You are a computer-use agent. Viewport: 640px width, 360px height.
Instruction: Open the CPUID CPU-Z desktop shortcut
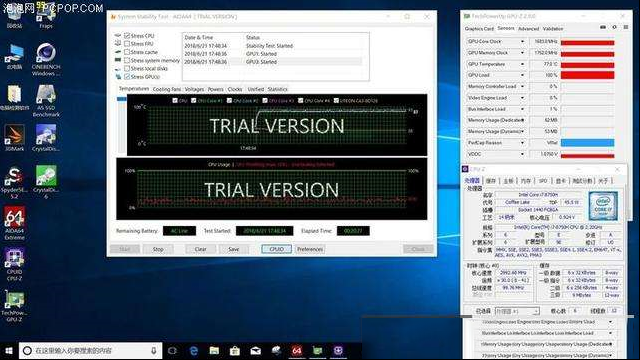point(14,264)
